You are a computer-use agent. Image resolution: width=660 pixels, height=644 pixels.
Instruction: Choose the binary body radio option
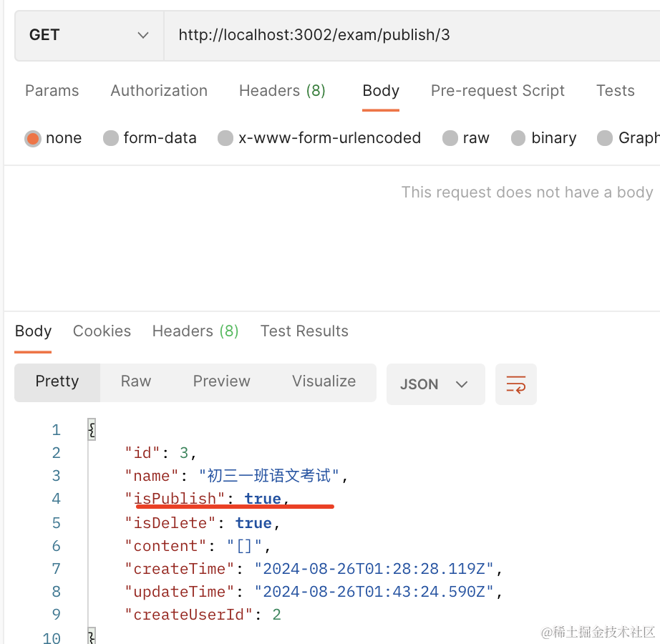click(x=519, y=138)
